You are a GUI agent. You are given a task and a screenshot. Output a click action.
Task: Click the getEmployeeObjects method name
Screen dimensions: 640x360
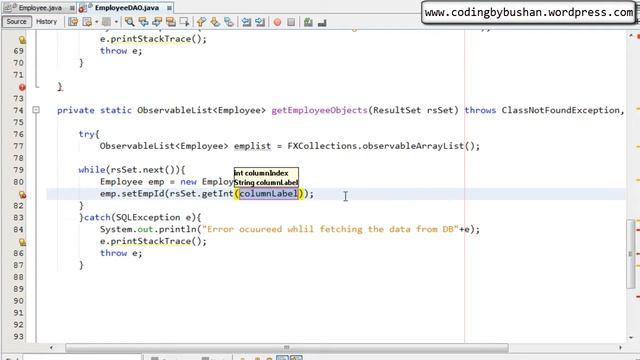[320, 110]
